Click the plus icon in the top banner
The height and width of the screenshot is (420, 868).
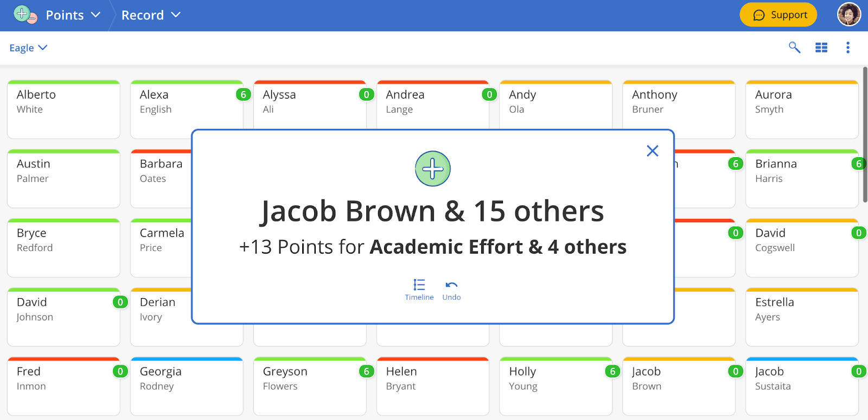tap(23, 14)
